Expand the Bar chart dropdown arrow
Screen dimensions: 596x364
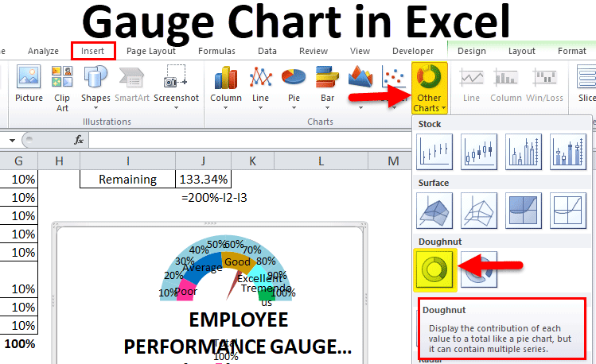tap(327, 108)
